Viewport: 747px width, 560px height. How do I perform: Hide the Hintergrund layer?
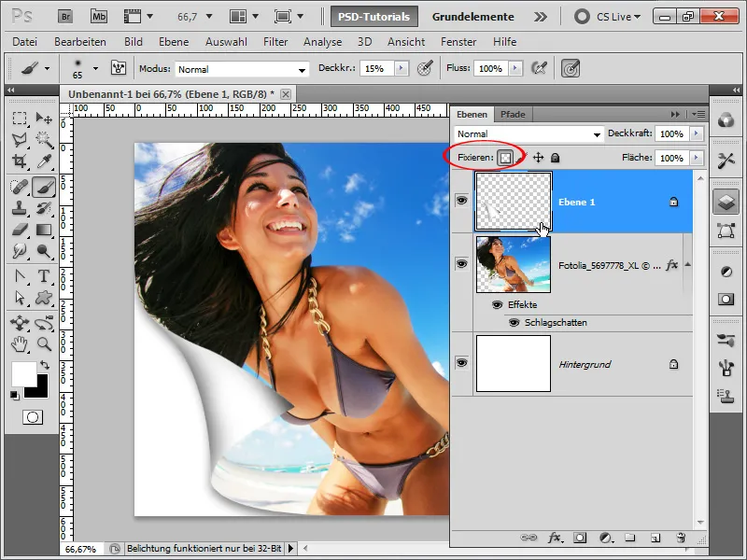click(x=461, y=363)
